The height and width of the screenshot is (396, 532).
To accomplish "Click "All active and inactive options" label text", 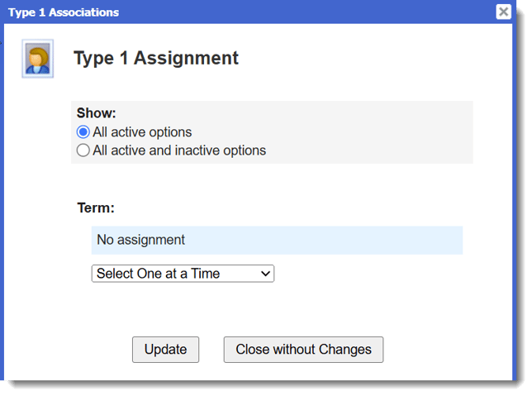I will coord(179,150).
